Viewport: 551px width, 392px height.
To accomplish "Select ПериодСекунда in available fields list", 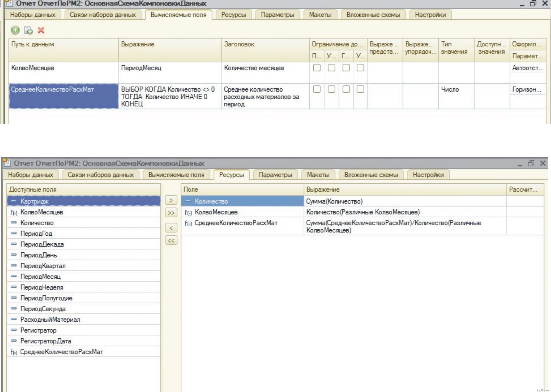I will coord(84,308).
